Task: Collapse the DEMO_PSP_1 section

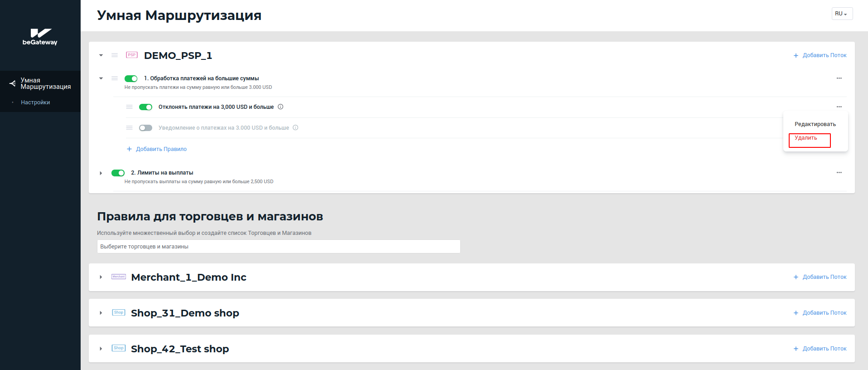Action: pyautogui.click(x=101, y=55)
